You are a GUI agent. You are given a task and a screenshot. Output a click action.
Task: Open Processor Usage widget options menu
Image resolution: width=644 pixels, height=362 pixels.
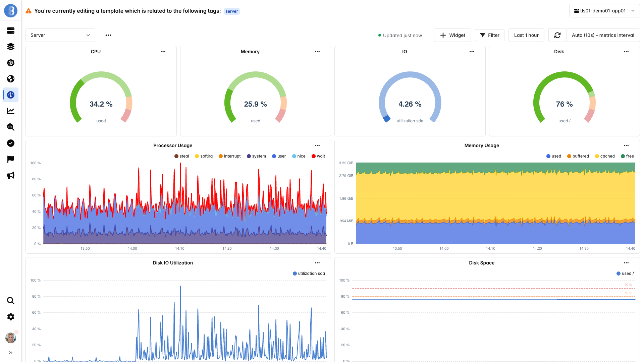coord(317,145)
